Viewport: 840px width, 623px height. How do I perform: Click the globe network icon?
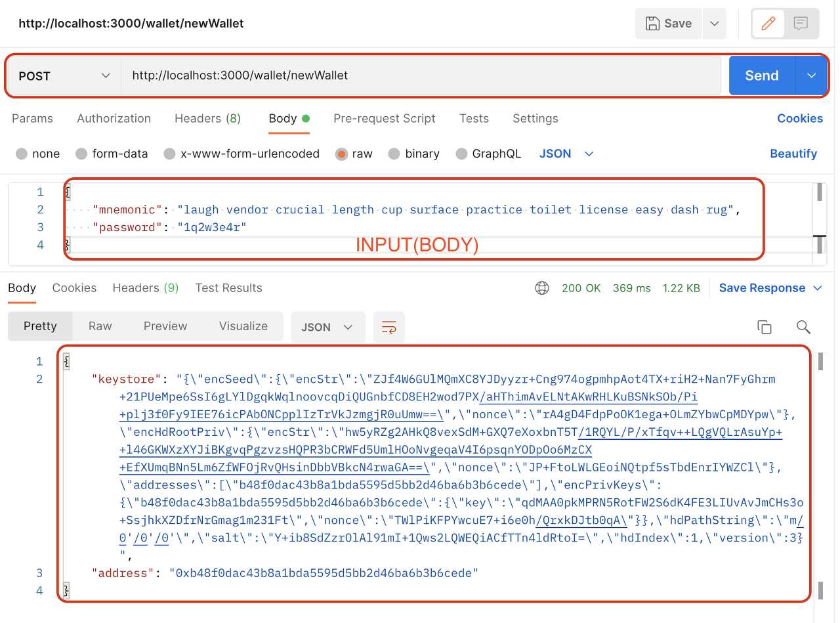(542, 288)
